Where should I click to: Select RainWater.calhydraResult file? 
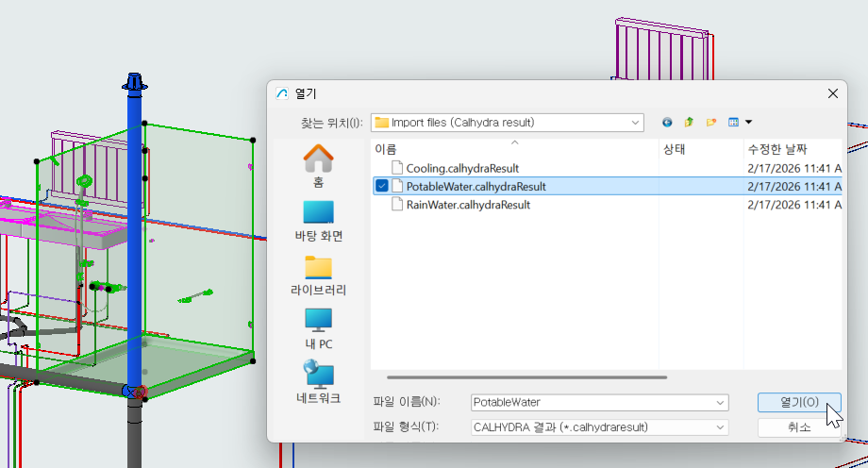click(468, 205)
